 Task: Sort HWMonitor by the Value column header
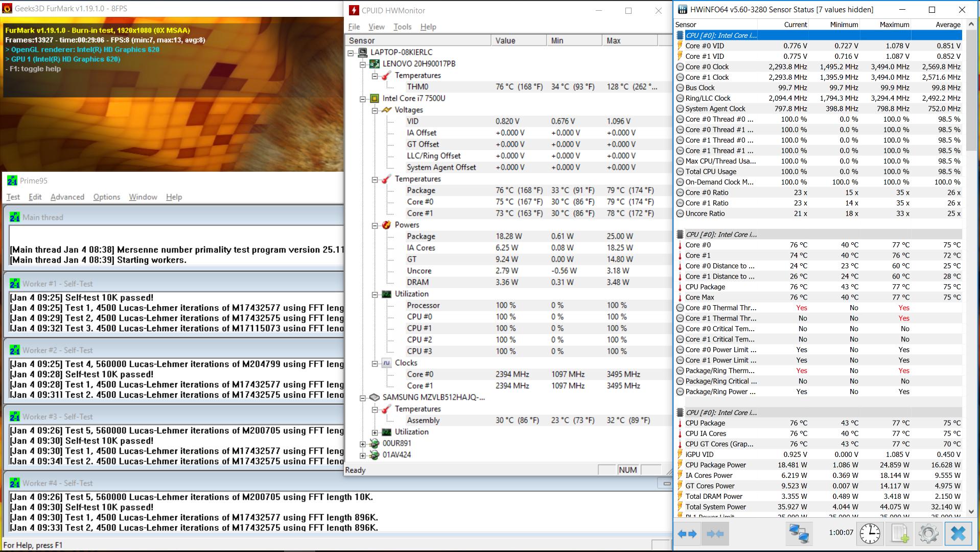click(519, 40)
